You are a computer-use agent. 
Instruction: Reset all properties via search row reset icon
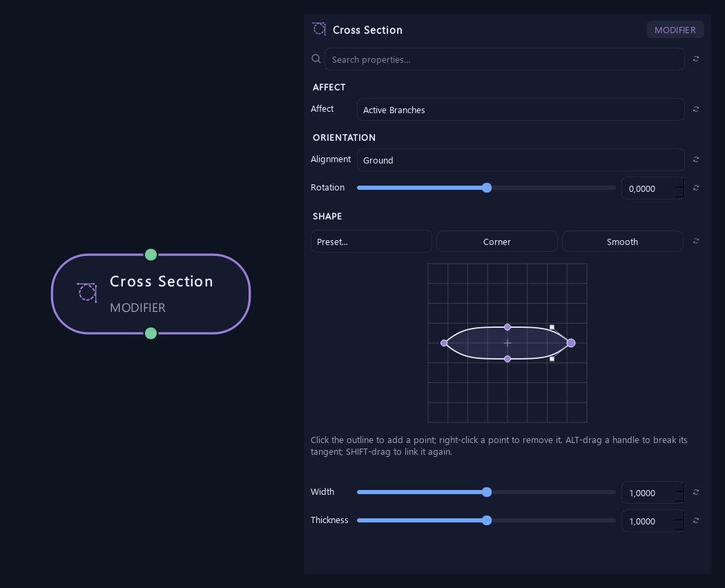click(696, 59)
